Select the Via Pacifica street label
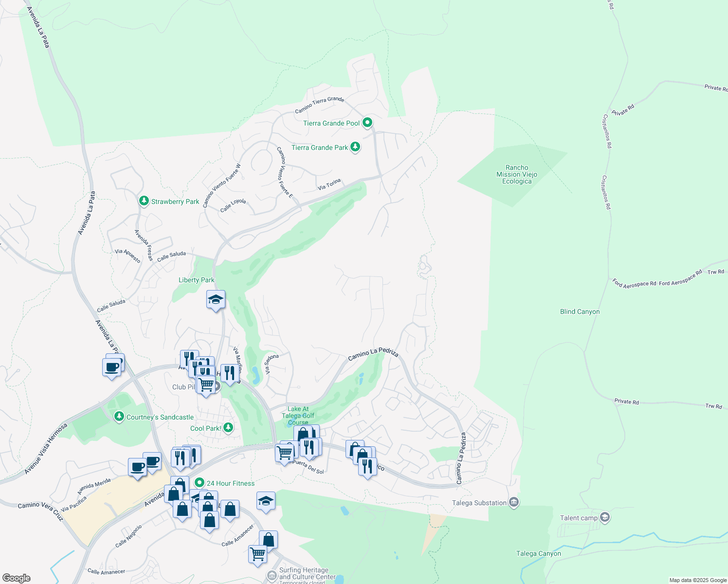The height and width of the screenshot is (584, 728). point(74,504)
